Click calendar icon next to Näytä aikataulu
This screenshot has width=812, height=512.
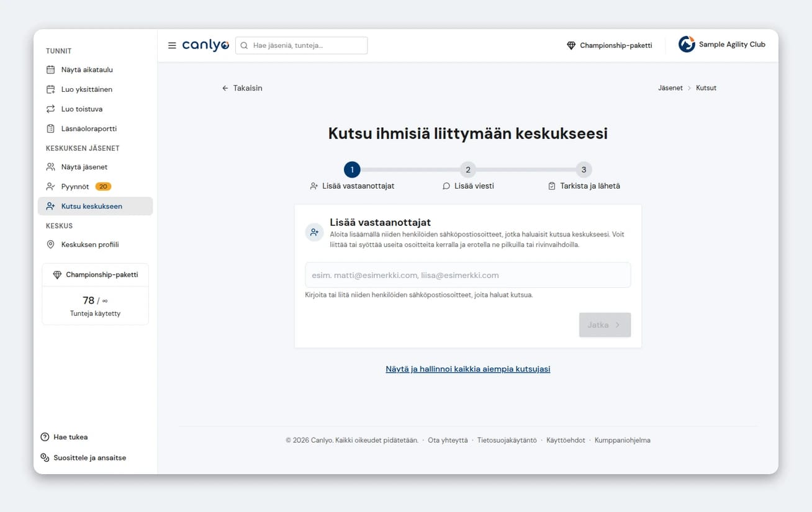(x=51, y=70)
